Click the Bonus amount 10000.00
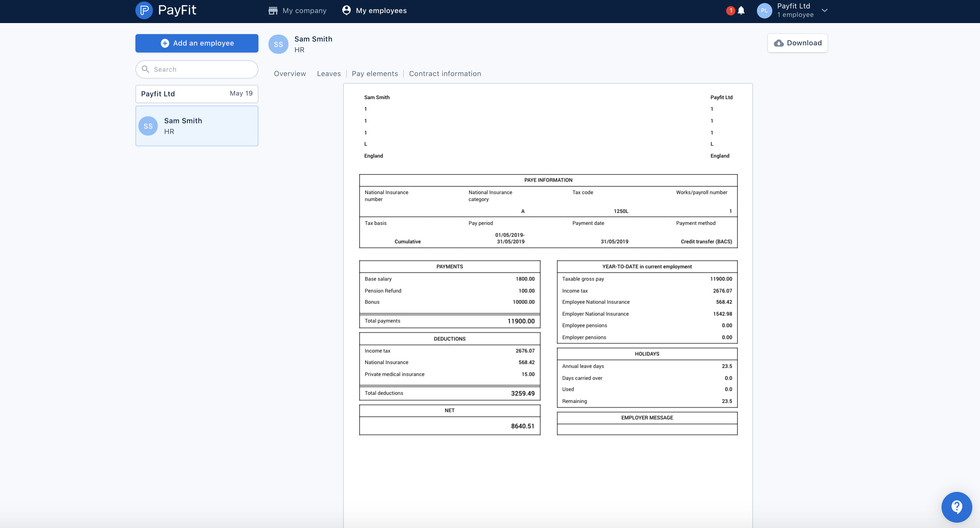Screen dimensions: 980x528 click(x=523, y=302)
